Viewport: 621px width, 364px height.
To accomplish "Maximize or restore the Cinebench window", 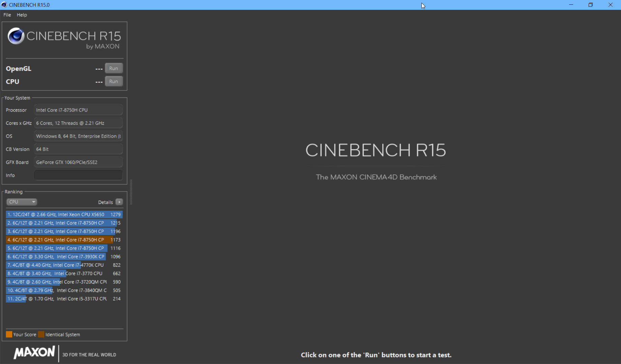I will pos(591,5).
